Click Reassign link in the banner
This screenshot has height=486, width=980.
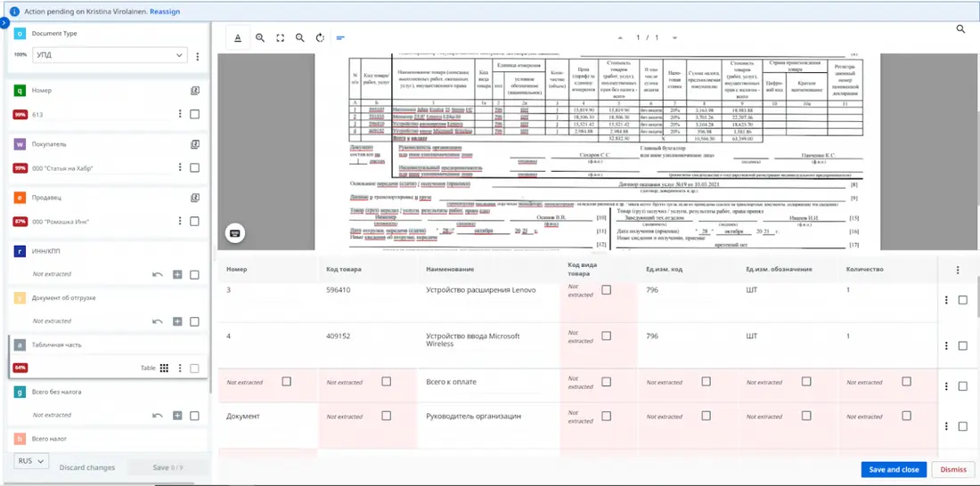click(166, 12)
